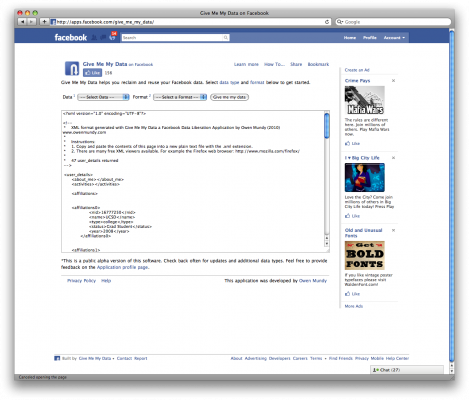Viewport: 469px width, 400px height.
Task: Click the Help link below text area
Action: click(106, 281)
